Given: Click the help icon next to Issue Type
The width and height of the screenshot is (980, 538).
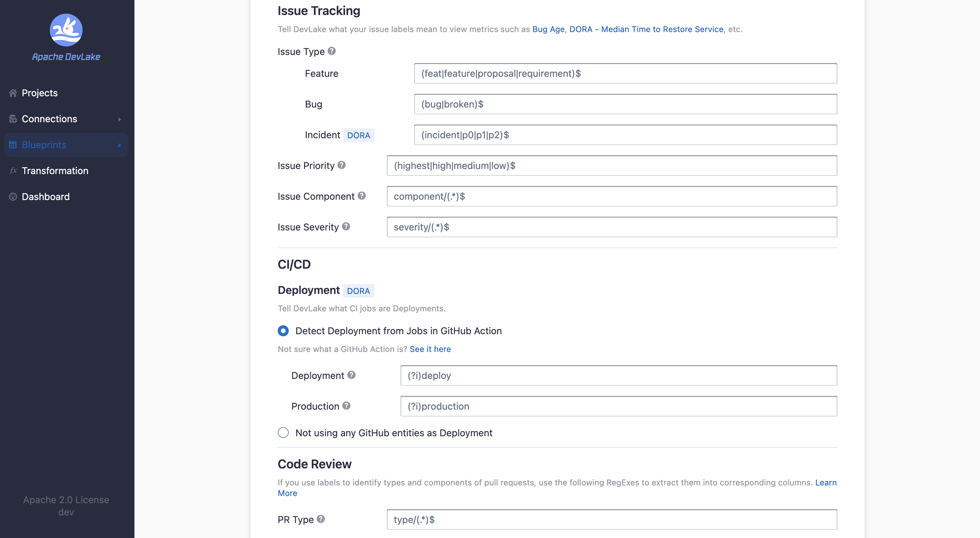Looking at the screenshot, I should click(x=331, y=51).
